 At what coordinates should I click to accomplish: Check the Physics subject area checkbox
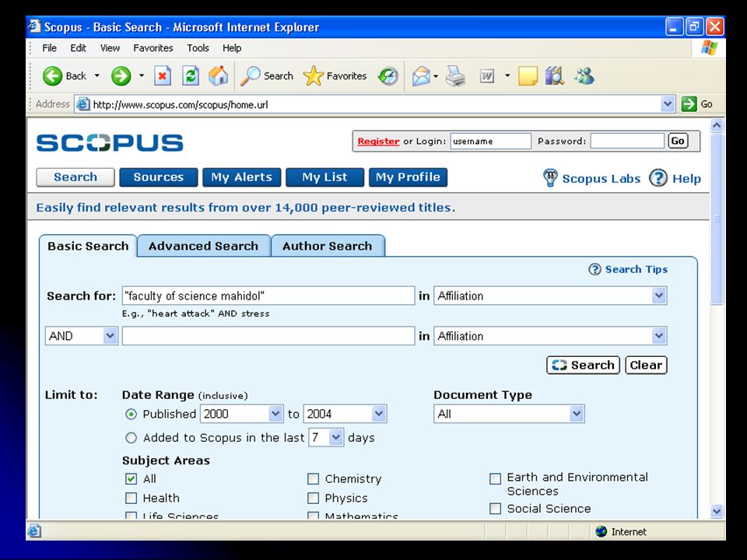(x=313, y=498)
